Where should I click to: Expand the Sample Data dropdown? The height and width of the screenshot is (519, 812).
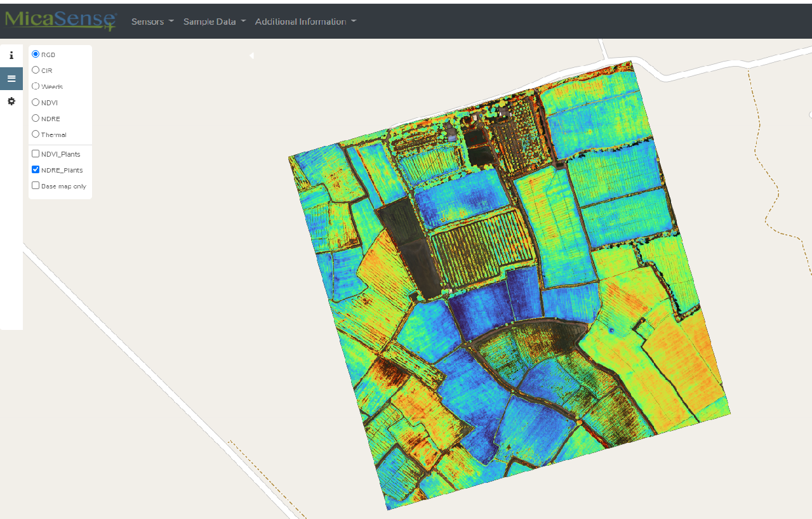(214, 22)
